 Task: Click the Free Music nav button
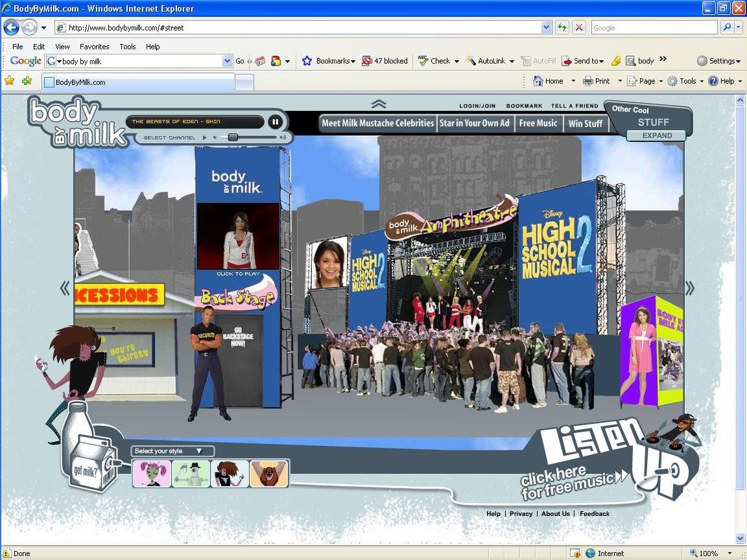click(538, 123)
